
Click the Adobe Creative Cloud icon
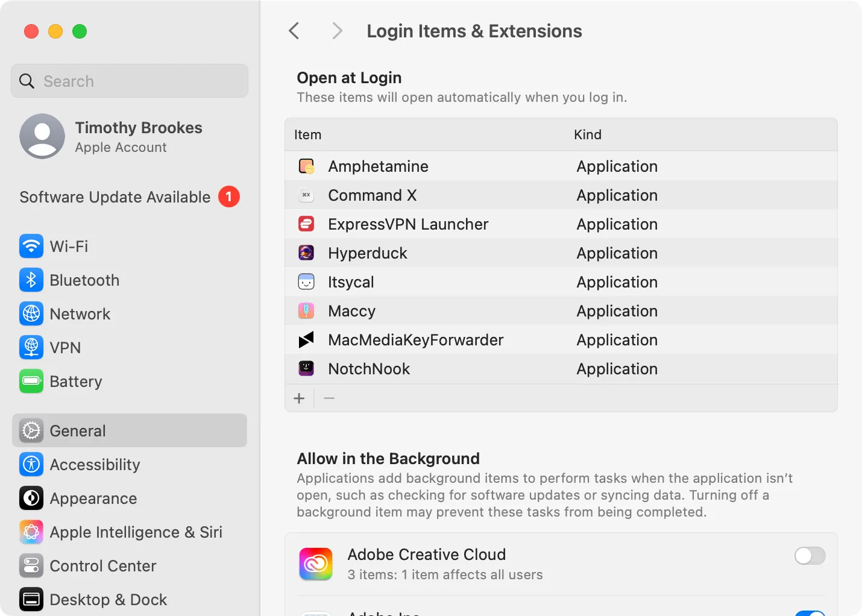[x=315, y=564]
